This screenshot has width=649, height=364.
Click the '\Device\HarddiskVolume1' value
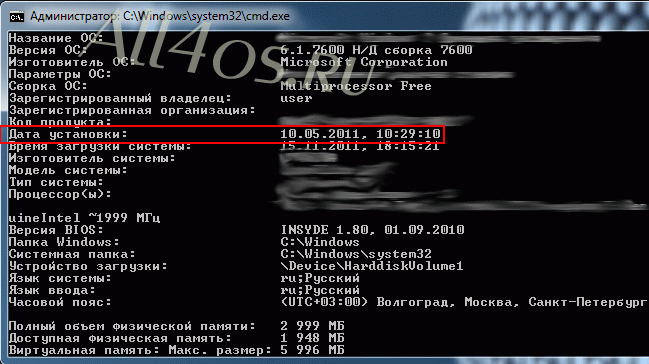click(x=371, y=266)
